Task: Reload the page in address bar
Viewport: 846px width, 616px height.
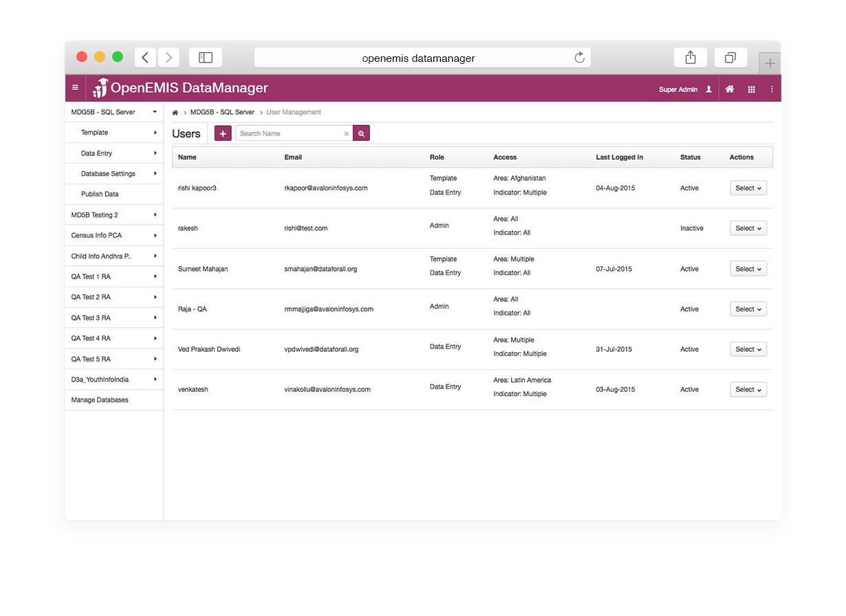Action: [x=580, y=58]
